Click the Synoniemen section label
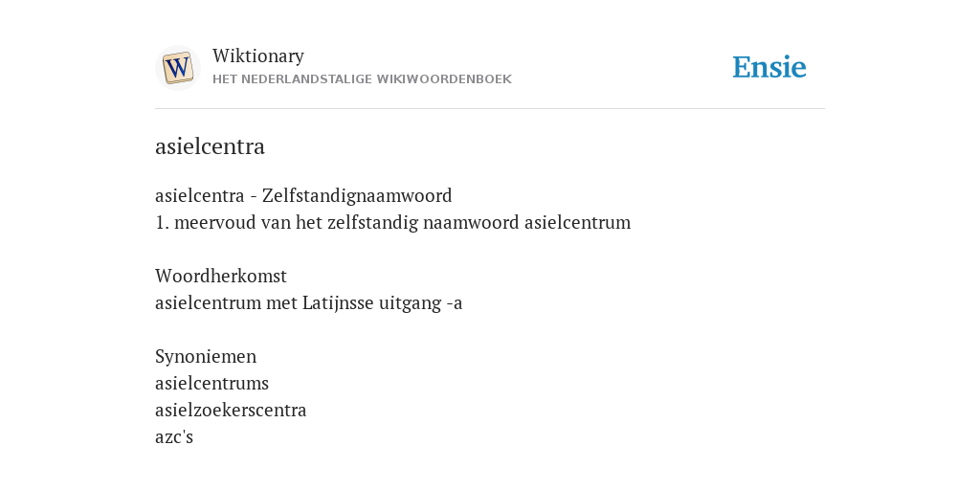The height and width of the screenshot is (490, 980). tap(206, 356)
